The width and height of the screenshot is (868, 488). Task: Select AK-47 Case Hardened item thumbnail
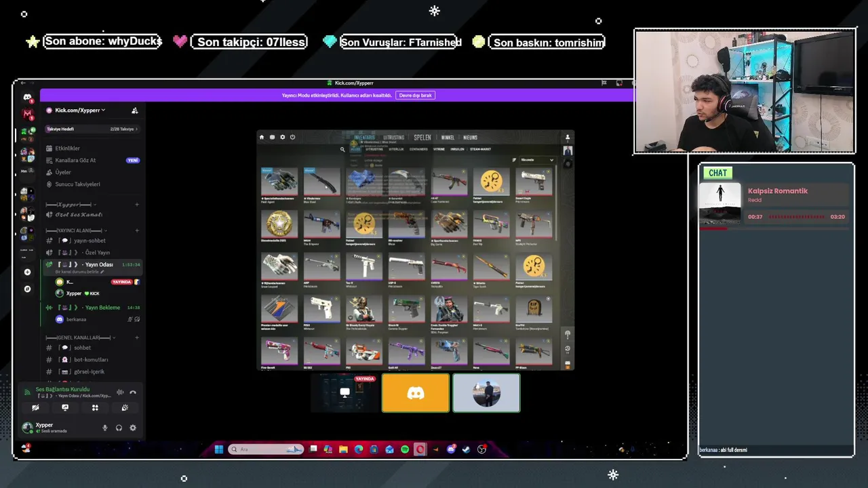tap(449, 182)
